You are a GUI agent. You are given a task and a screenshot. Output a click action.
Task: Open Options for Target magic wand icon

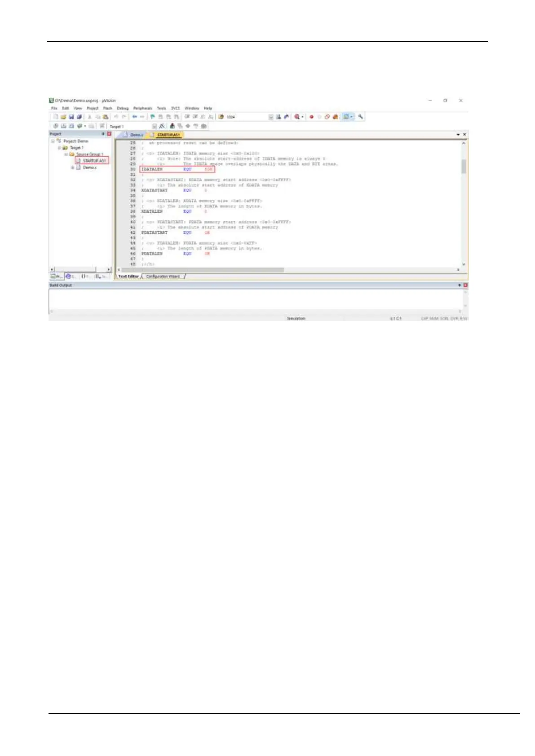tap(162, 126)
